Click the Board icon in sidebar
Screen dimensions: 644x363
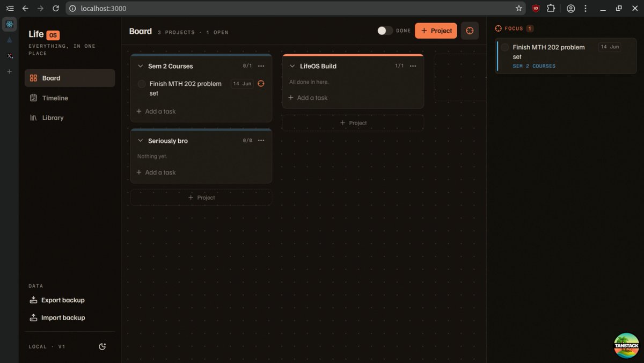pyautogui.click(x=33, y=78)
